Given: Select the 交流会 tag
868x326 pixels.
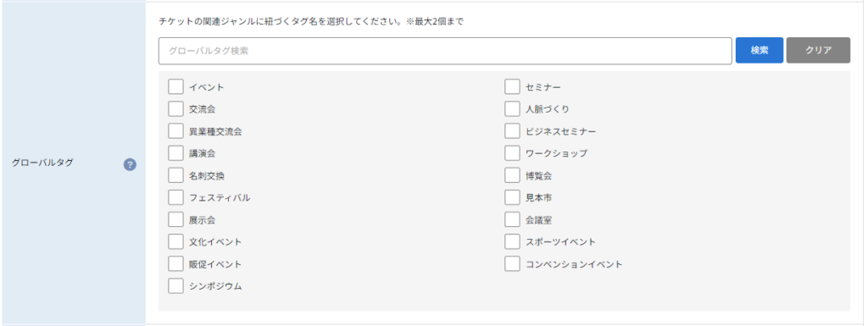Looking at the screenshot, I should pyautogui.click(x=175, y=109).
